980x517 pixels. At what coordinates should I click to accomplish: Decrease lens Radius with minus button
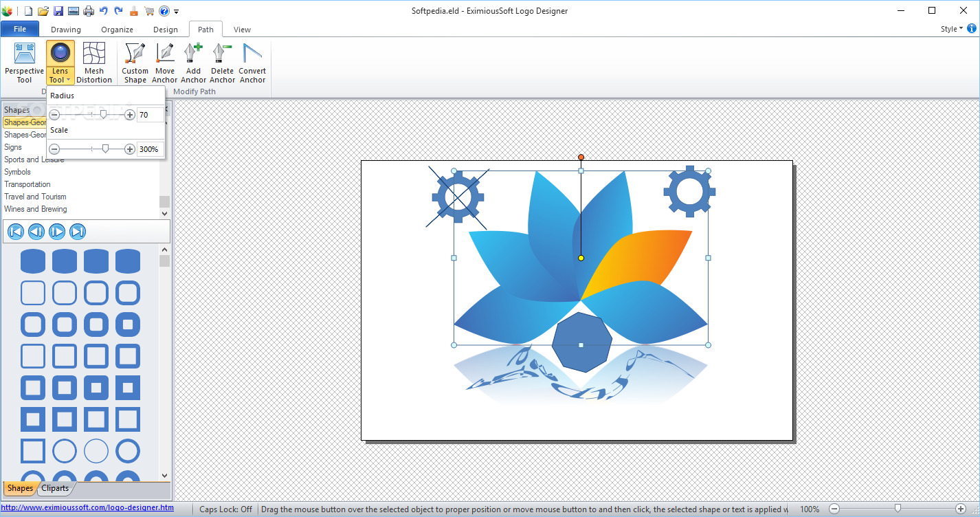click(x=55, y=115)
